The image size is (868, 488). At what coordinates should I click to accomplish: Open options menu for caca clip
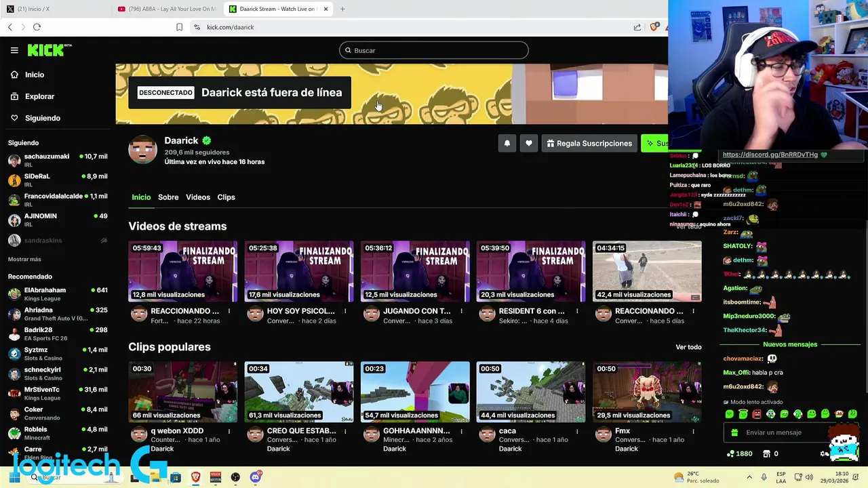click(x=577, y=431)
